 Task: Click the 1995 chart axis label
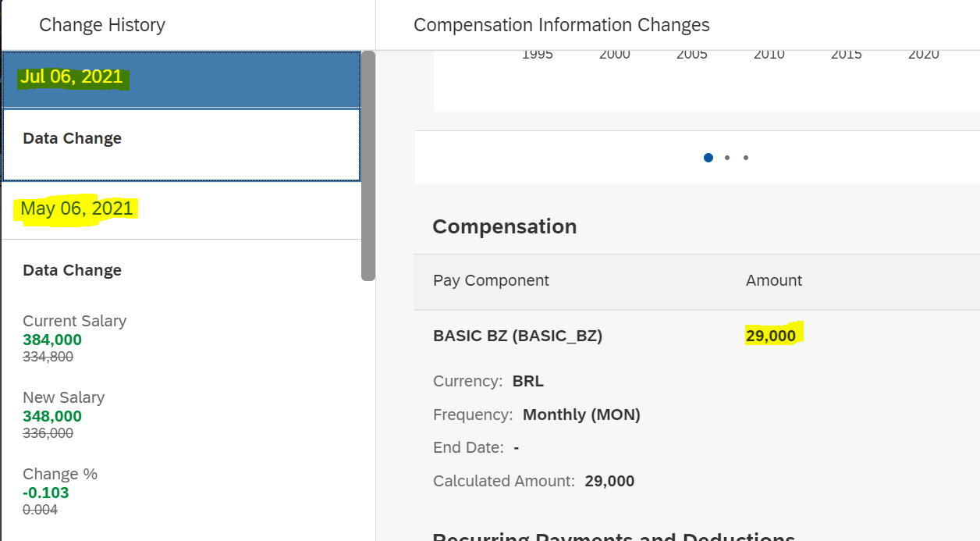[538, 54]
